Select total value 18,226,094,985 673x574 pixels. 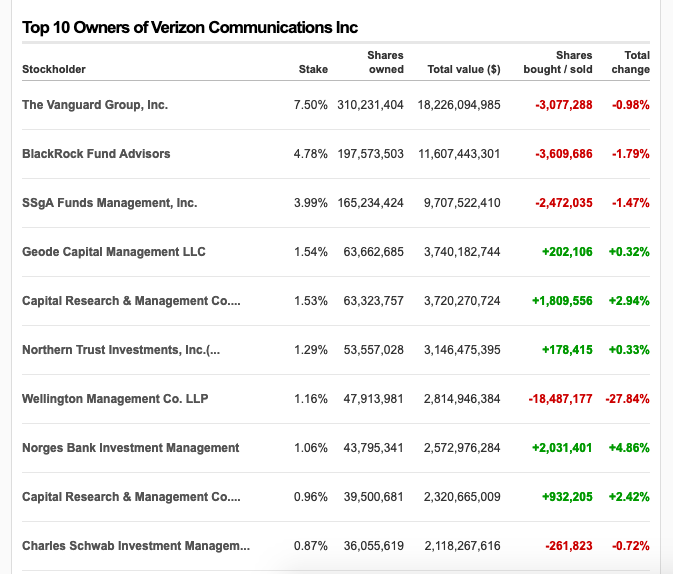[x=459, y=105]
